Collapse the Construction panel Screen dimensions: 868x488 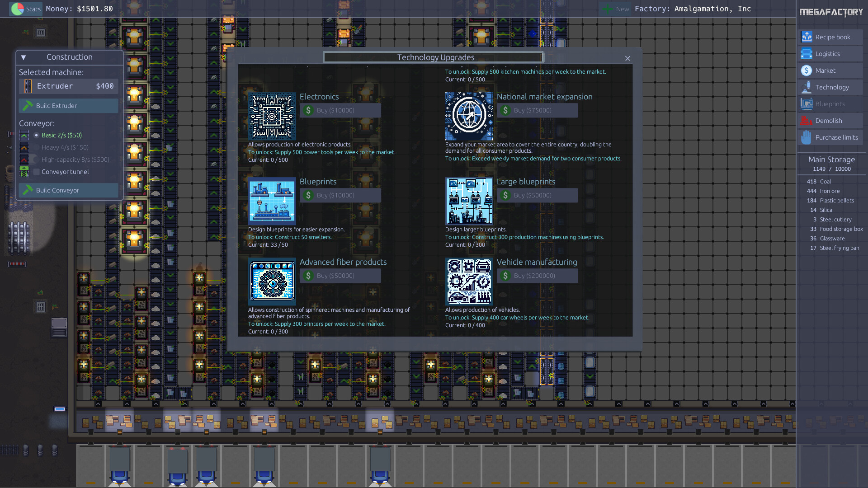(x=23, y=57)
